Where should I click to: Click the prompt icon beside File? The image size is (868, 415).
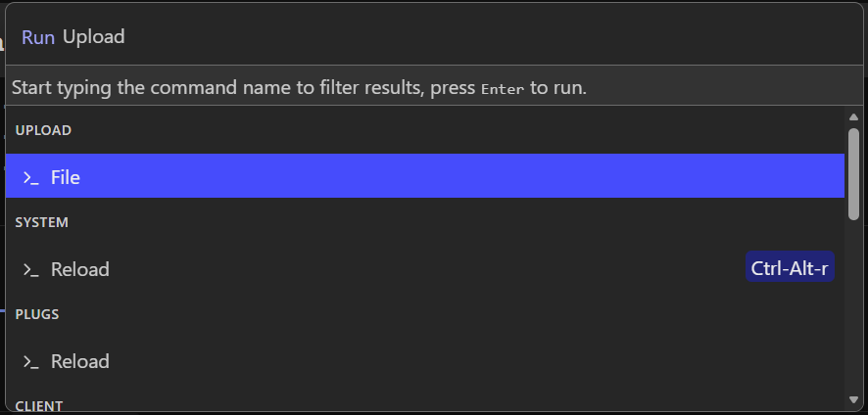[x=31, y=178]
